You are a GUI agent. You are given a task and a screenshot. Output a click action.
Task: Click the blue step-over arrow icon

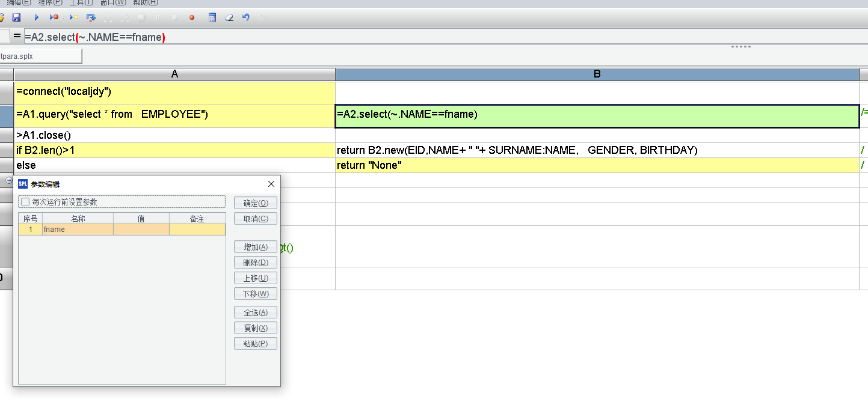[x=91, y=18]
